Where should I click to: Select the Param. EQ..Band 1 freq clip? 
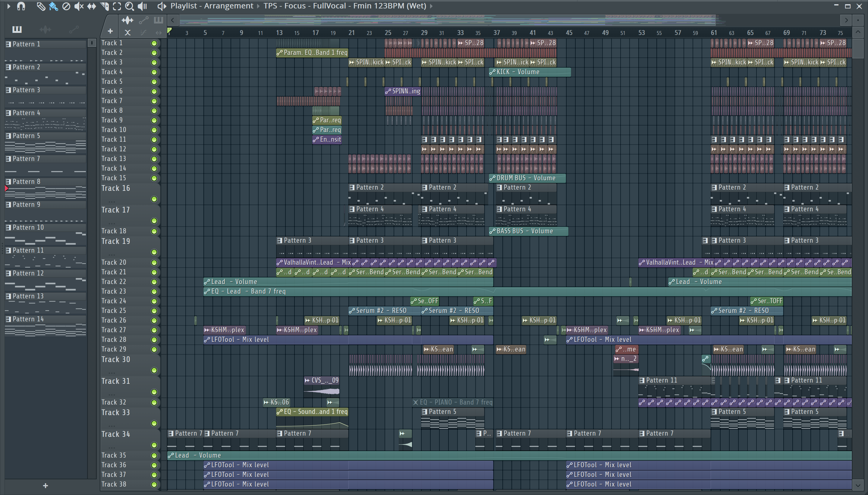click(x=312, y=53)
